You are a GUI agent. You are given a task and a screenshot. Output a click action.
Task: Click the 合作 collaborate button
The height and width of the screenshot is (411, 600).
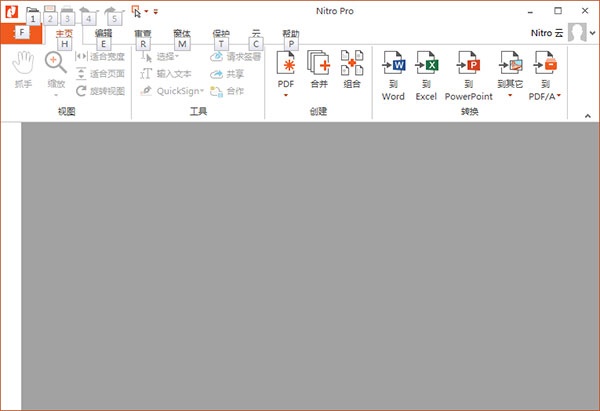pos(227,91)
